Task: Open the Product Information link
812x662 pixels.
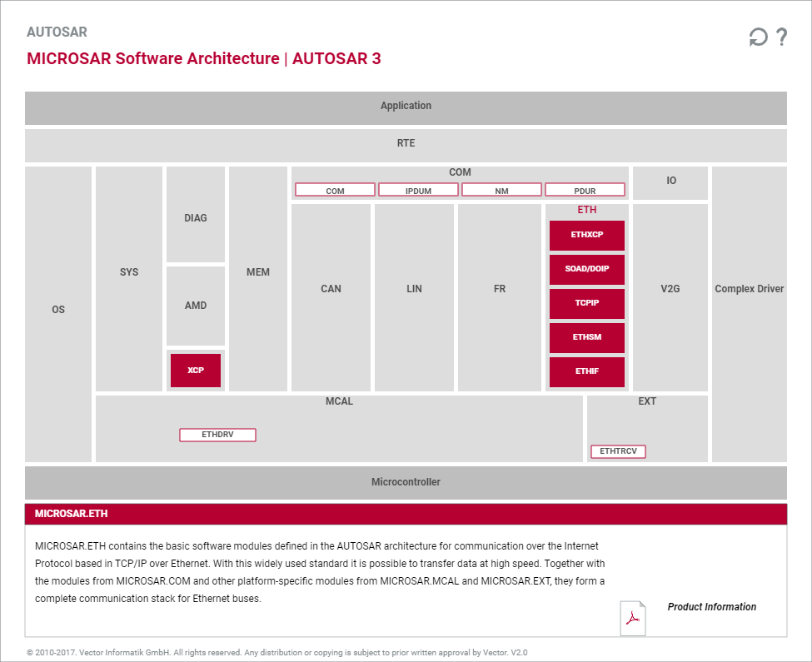Action: (711, 606)
